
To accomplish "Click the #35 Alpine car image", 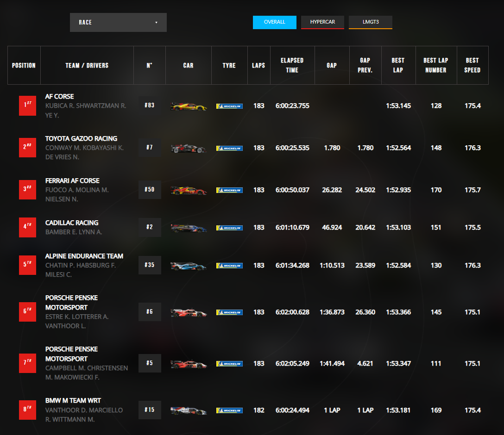I will (189, 266).
